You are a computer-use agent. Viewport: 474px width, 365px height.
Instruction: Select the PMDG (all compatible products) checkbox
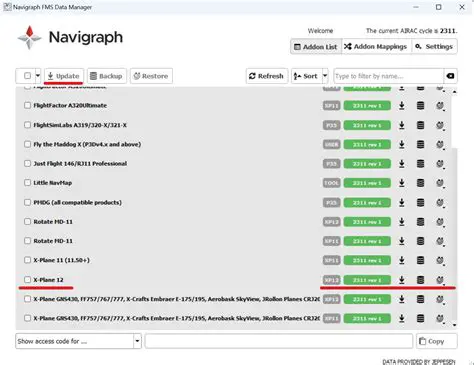pos(27,202)
